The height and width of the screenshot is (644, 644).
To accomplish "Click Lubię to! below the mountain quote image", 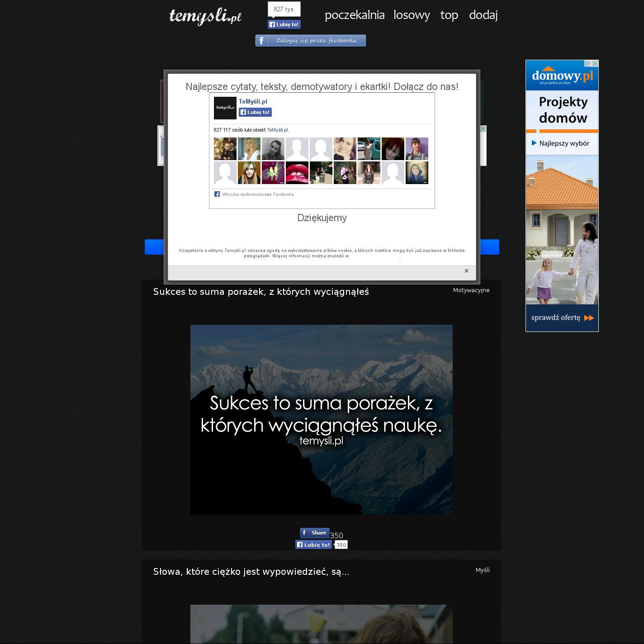I will 313,545.
